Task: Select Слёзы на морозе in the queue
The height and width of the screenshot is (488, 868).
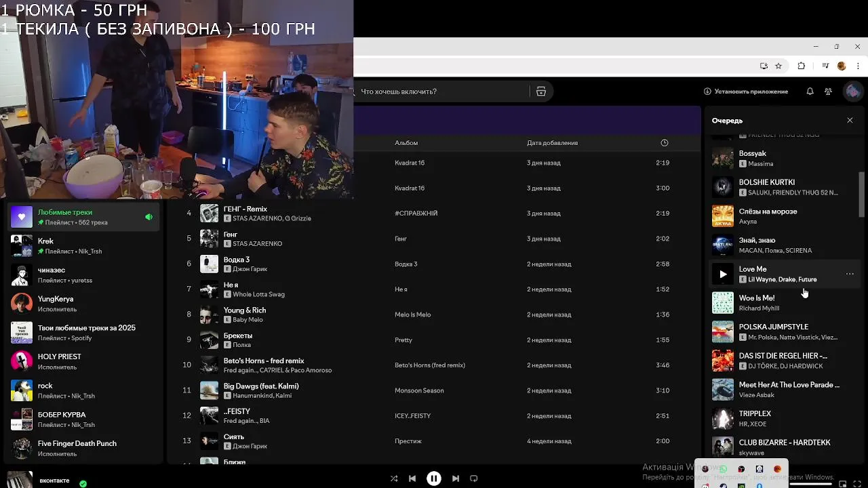Action: tap(785, 216)
